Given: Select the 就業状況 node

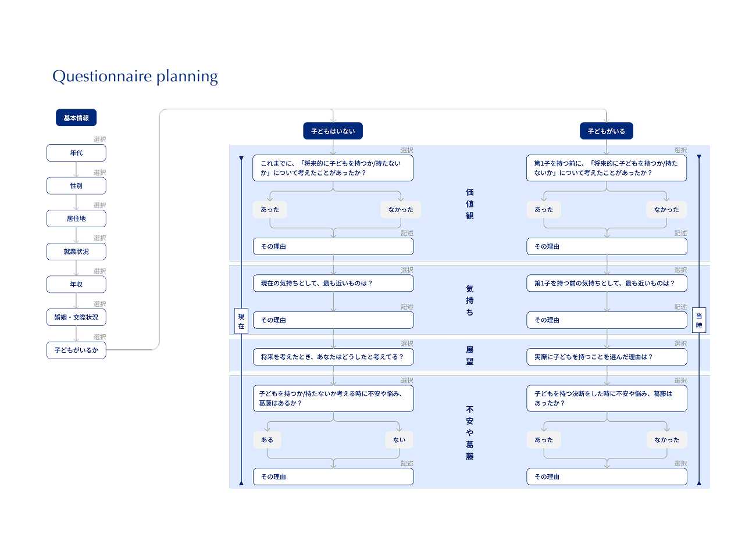Looking at the screenshot, I should point(76,252).
